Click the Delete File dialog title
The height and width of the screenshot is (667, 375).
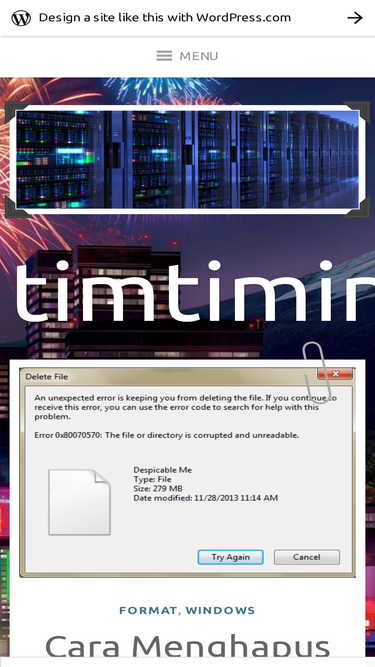tap(47, 376)
